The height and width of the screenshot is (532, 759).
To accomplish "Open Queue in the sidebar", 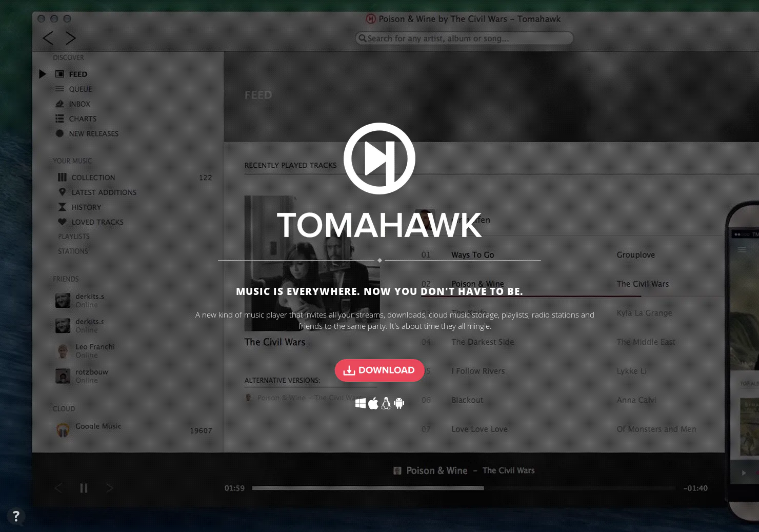I will click(81, 89).
